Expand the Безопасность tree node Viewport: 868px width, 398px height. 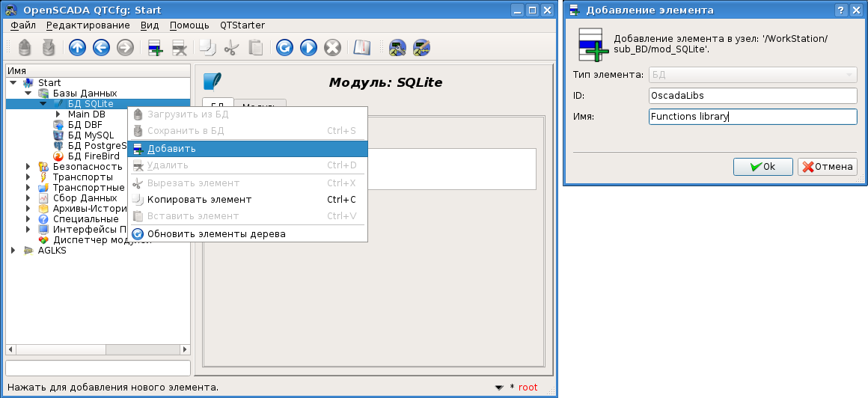pos(28,167)
